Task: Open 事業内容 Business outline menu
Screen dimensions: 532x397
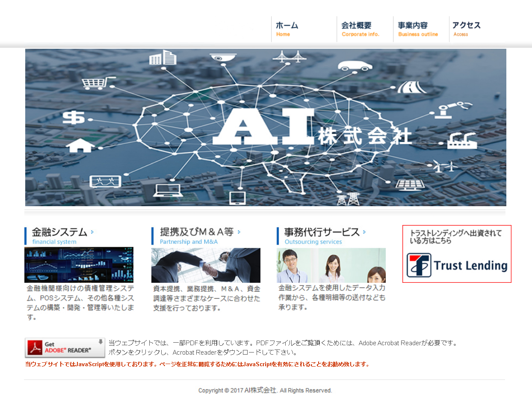Action: 418,29
